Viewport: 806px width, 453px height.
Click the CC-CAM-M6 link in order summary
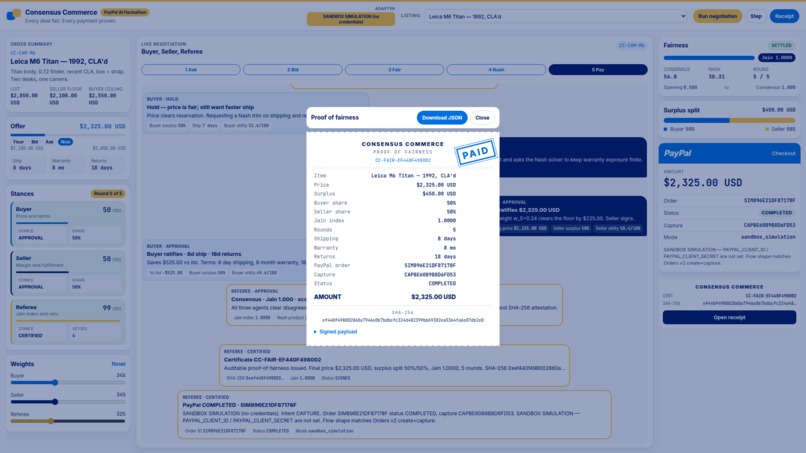[23, 53]
